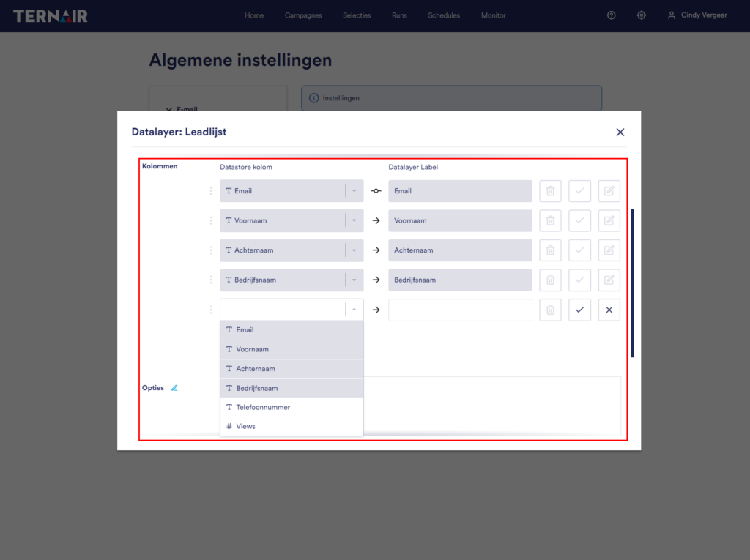Click the Achternaam datalayer label field
Screen dimensions: 750x560
click(x=460, y=250)
